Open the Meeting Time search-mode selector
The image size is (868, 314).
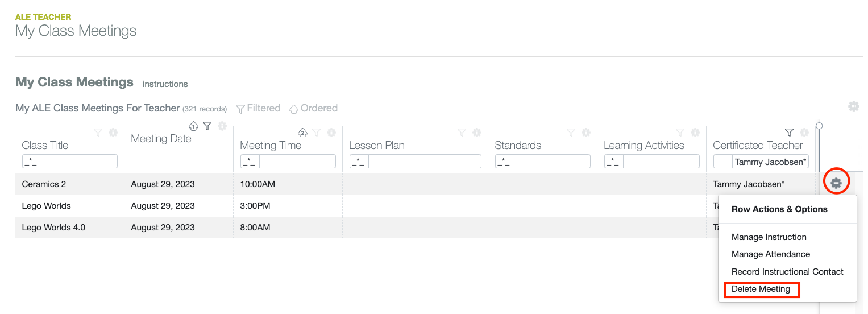[250, 162]
